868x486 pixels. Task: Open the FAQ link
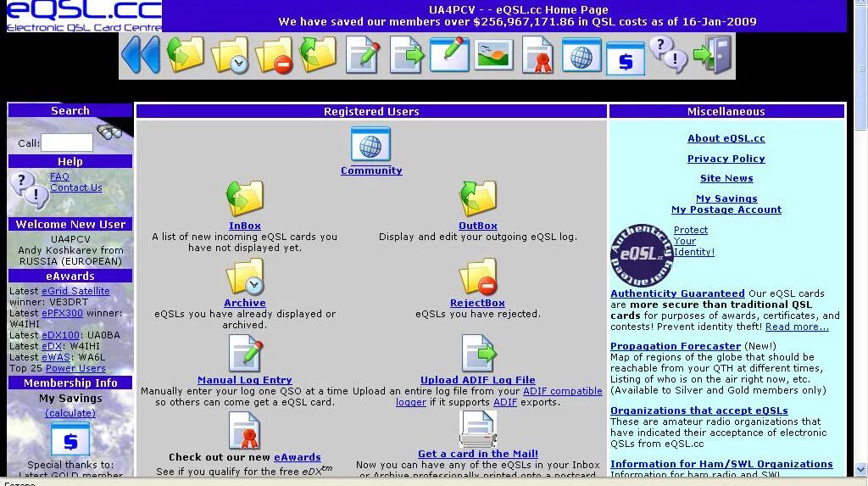tap(59, 176)
